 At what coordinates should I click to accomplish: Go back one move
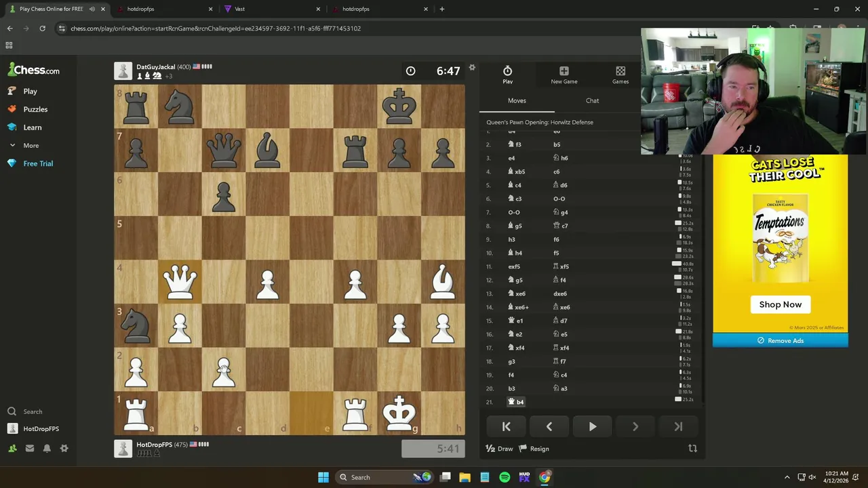(549, 427)
